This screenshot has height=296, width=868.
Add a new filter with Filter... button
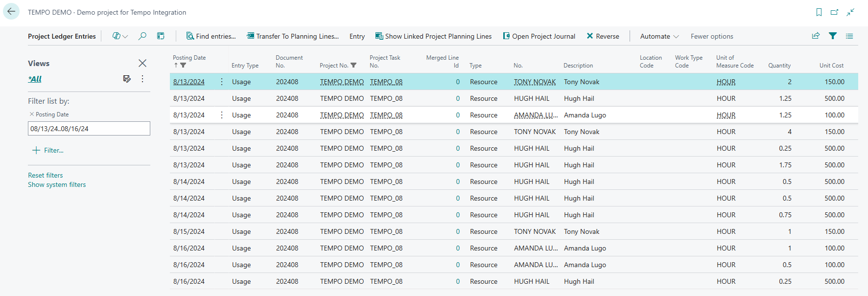pos(48,150)
